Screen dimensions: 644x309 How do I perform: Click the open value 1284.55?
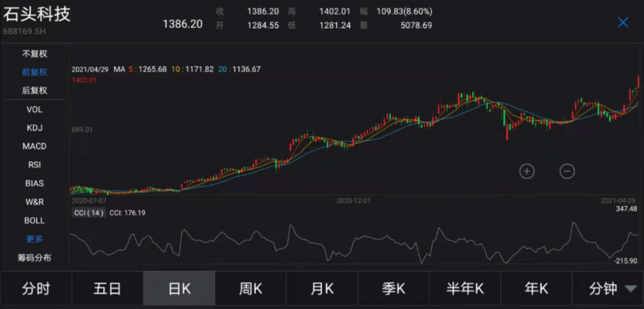(263, 26)
